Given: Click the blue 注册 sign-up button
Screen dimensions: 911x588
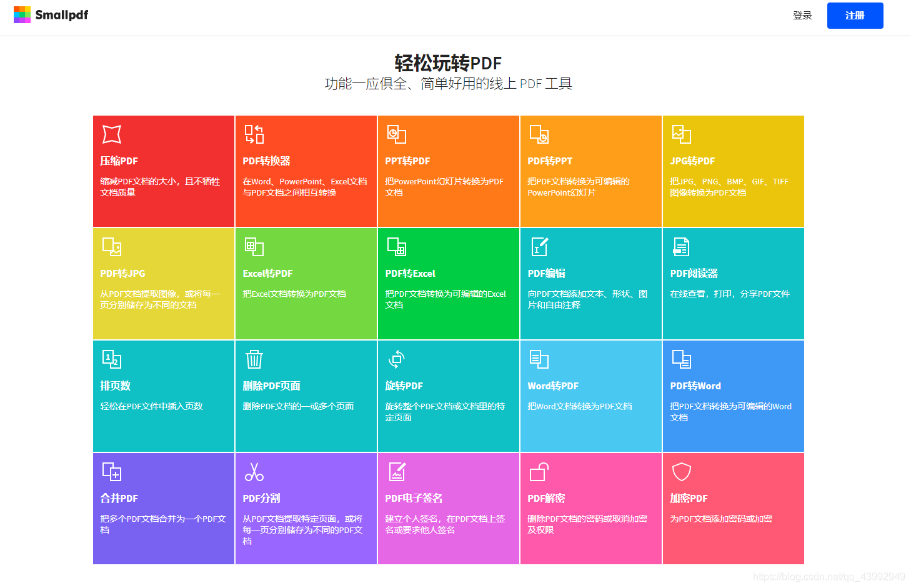Looking at the screenshot, I should 855,16.
